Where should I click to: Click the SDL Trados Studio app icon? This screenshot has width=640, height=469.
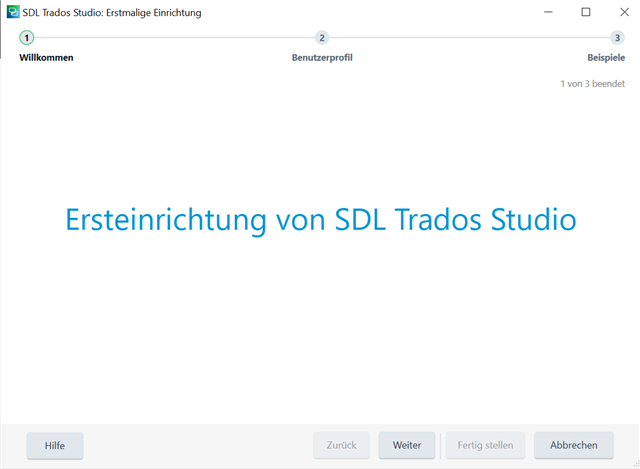tap(13, 12)
